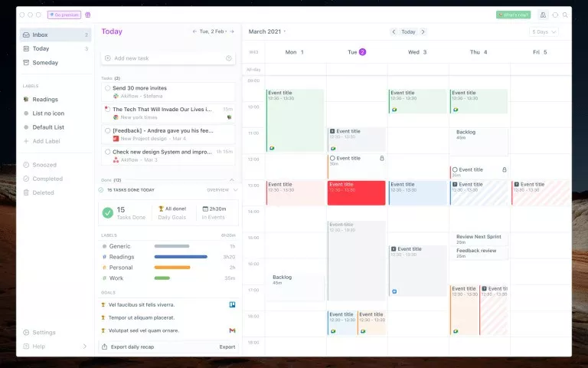Click the Trello icon on first goal
Image resolution: width=588 pixels, height=368 pixels.
tap(233, 304)
